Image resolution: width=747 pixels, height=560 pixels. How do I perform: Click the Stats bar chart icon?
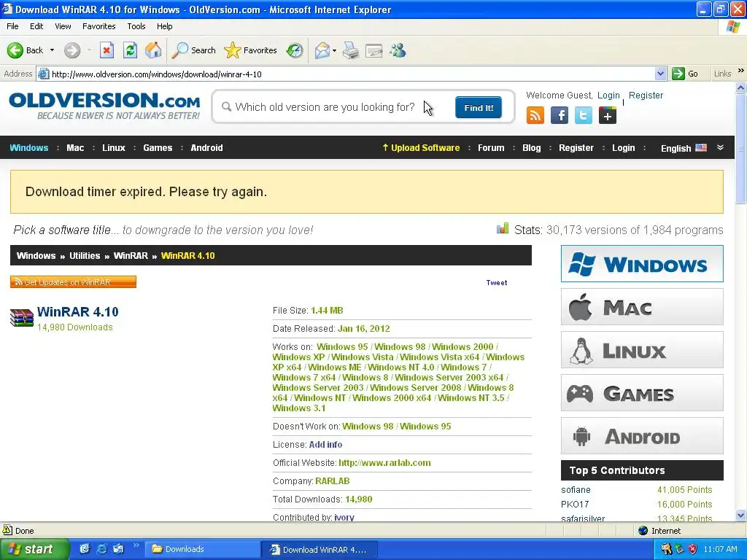(502, 229)
